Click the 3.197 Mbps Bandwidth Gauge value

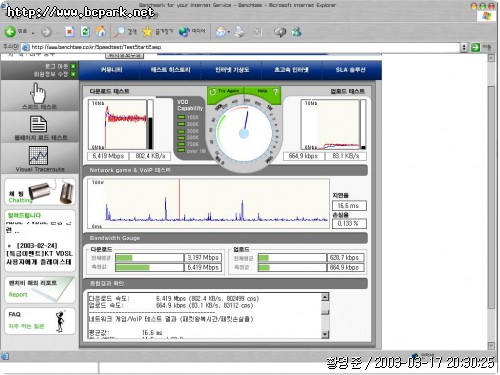tap(203, 258)
